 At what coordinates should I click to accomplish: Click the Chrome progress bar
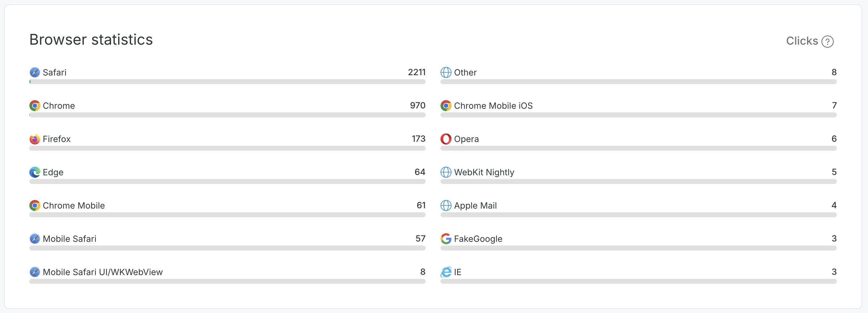pos(227,115)
